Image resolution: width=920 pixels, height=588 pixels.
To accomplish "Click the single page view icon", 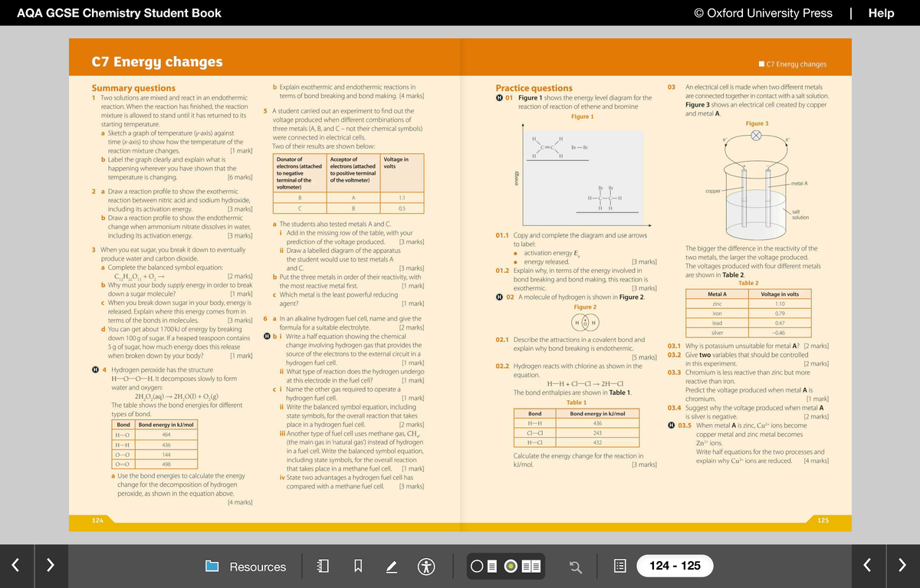I will pos(491,567).
